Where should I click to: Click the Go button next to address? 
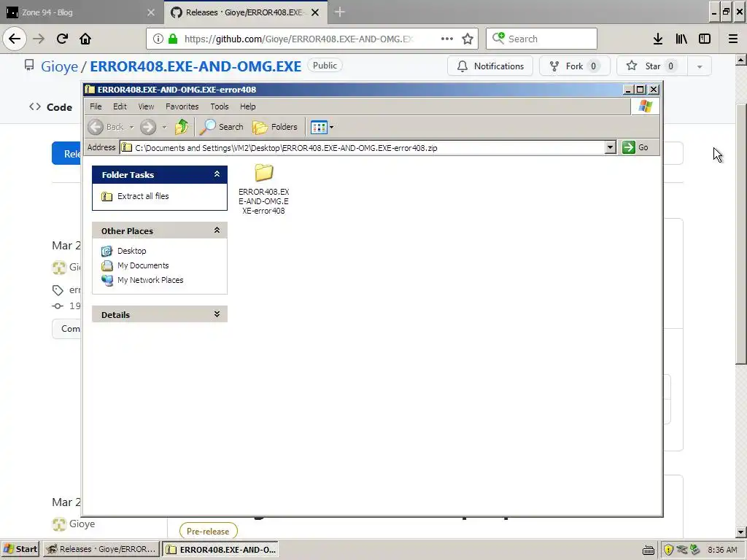coord(635,147)
